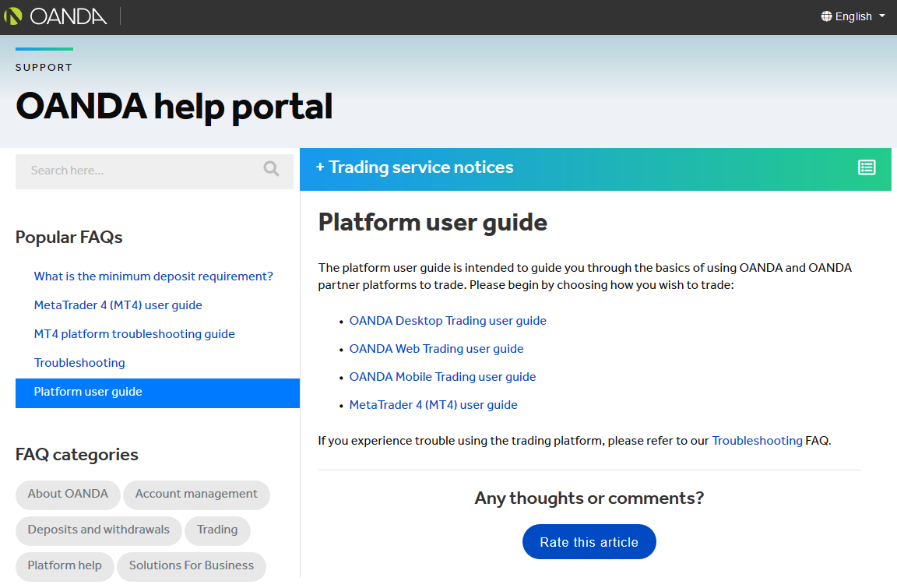
Task: Follow the Troubleshooting FAQ inline link
Action: point(757,441)
